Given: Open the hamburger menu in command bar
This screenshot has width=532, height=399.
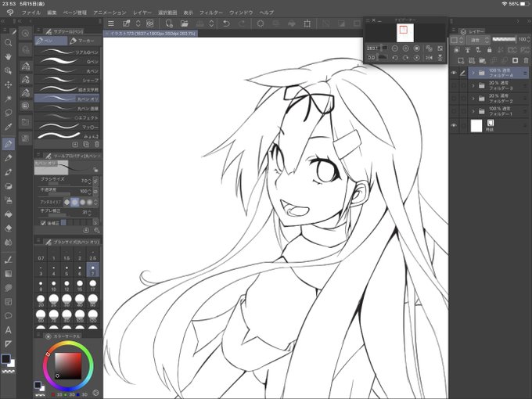Looking at the screenshot, I should (110, 23).
